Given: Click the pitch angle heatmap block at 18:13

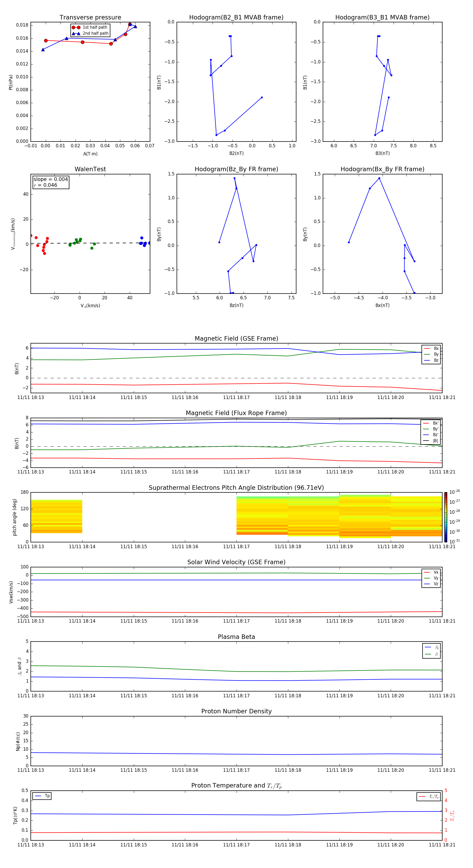Looking at the screenshot, I should (56, 516).
